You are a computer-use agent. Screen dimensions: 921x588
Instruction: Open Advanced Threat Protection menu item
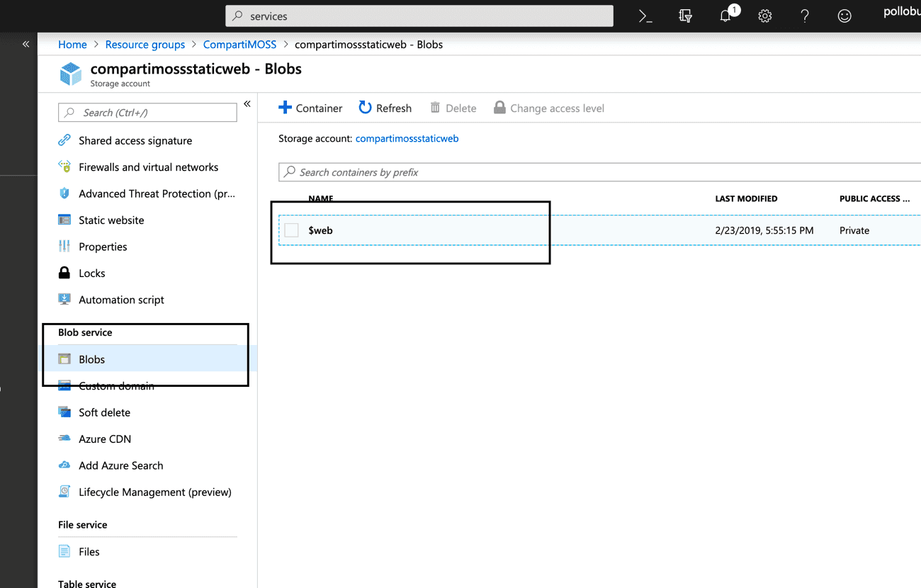(x=157, y=193)
